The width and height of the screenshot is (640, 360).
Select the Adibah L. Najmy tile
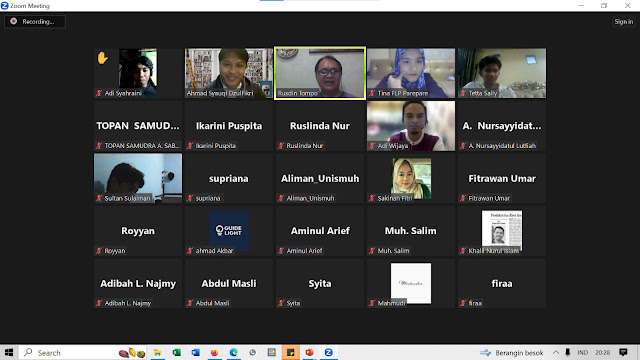click(138, 283)
